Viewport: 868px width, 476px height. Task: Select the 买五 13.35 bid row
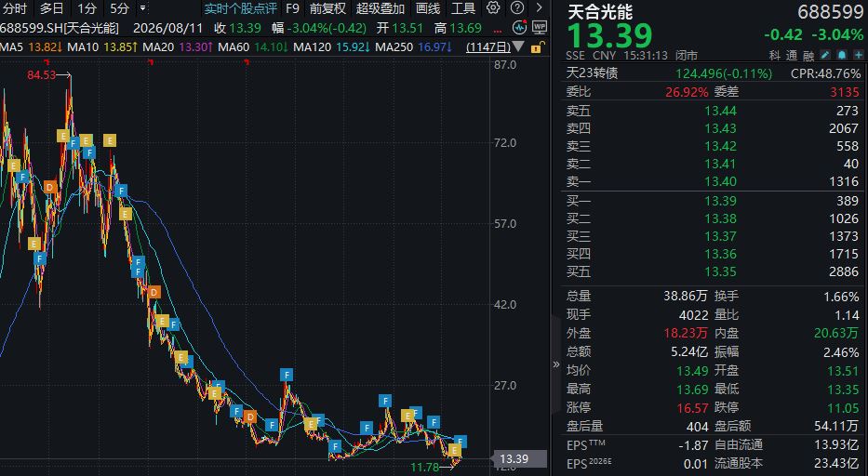coord(713,271)
